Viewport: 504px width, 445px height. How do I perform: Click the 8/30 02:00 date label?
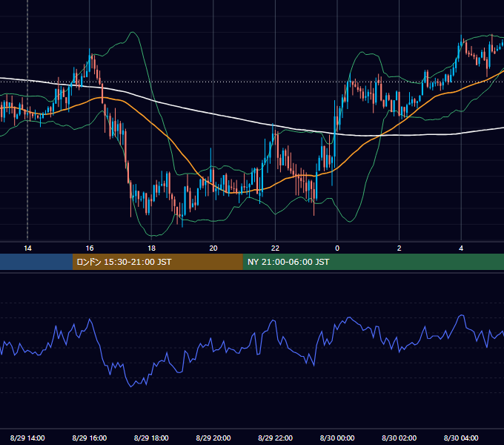(399, 438)
